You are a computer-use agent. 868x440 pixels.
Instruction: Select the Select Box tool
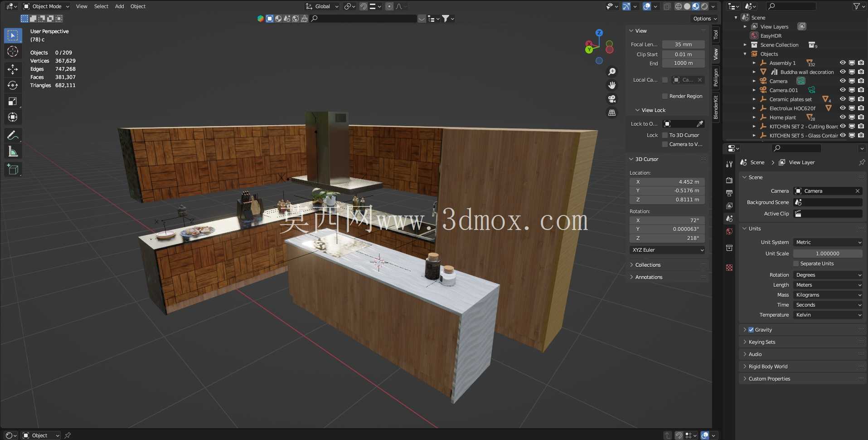pos(13,35)
